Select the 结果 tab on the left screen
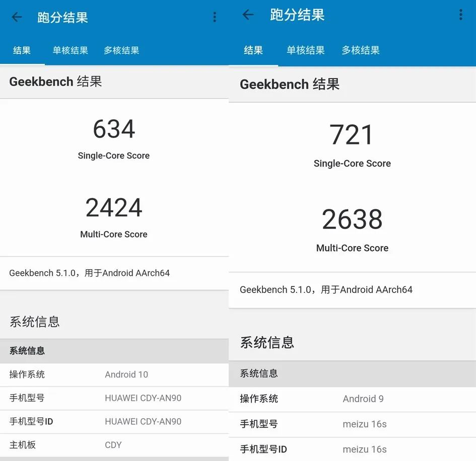 [22, 50]
